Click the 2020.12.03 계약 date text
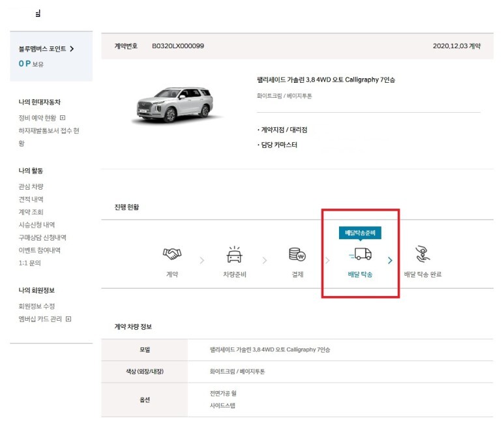Screen dimensions: 504x427 click(x=456, y=46)
